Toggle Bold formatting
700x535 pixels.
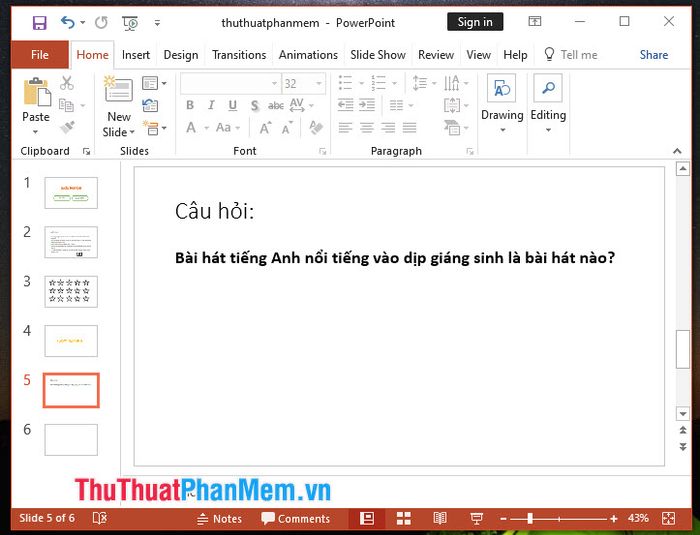click(190, 105)
